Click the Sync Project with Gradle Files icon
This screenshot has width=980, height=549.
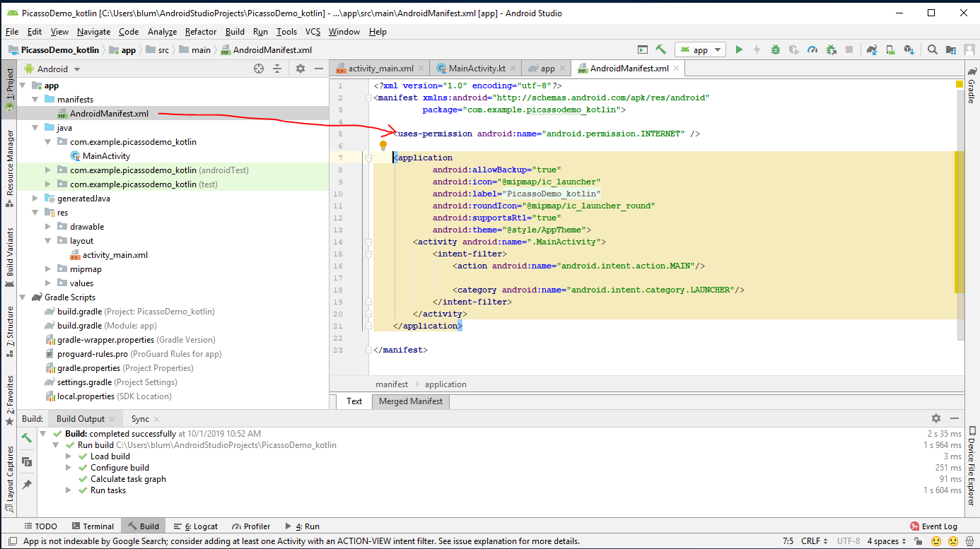pos(873,49)
